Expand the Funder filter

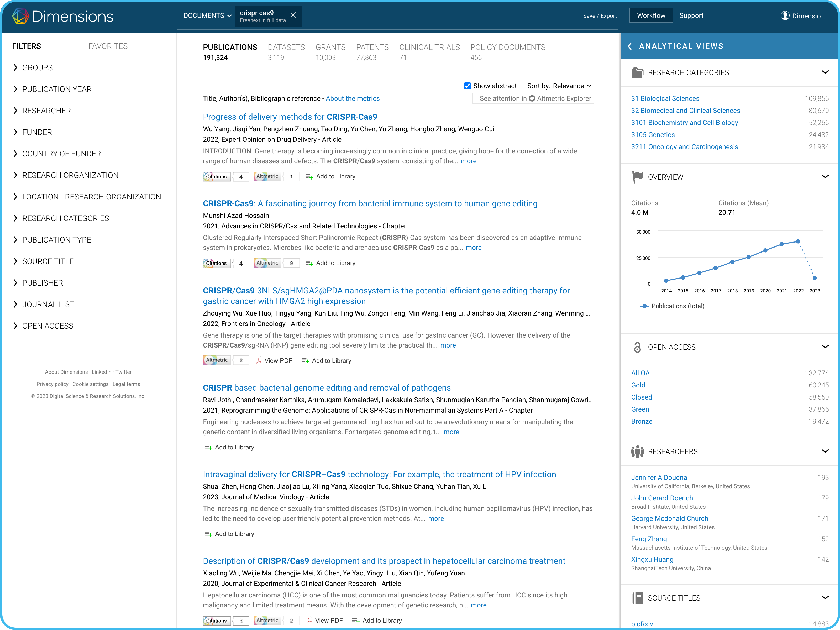pos(37,132)
